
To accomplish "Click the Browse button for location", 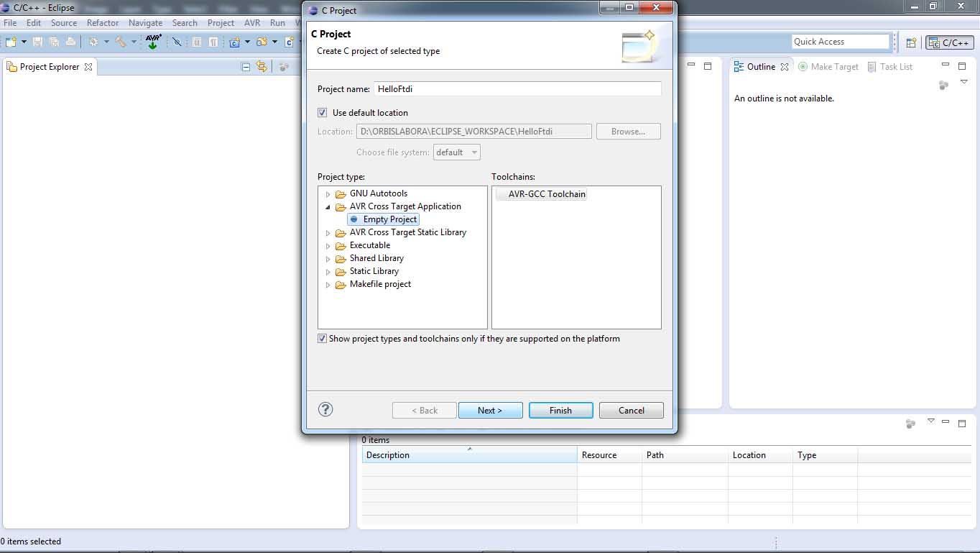I will click(629, 132).
